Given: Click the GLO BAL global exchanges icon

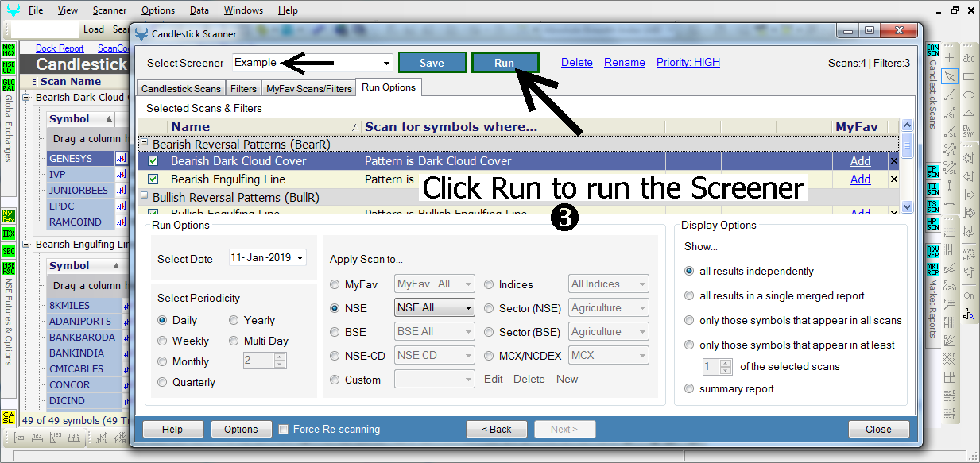Looking at the screenshot, I should 9,85.
